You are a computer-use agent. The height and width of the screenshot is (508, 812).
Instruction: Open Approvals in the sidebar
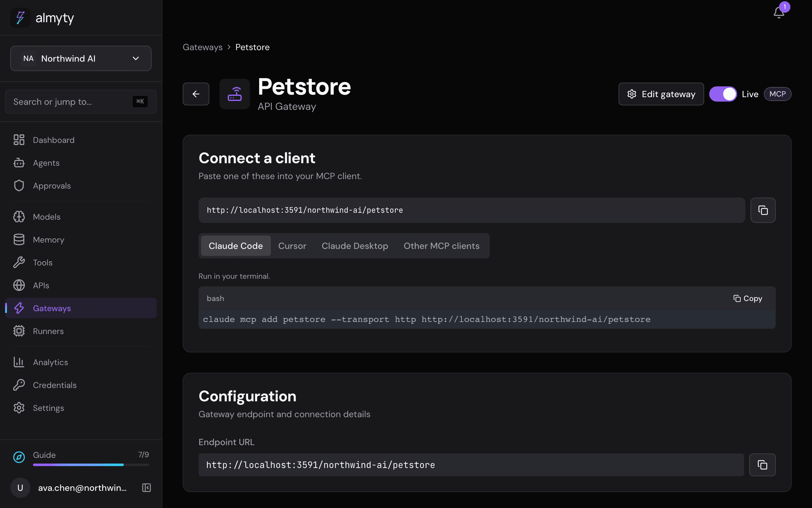pyautogui.click(x=81, y=185)
